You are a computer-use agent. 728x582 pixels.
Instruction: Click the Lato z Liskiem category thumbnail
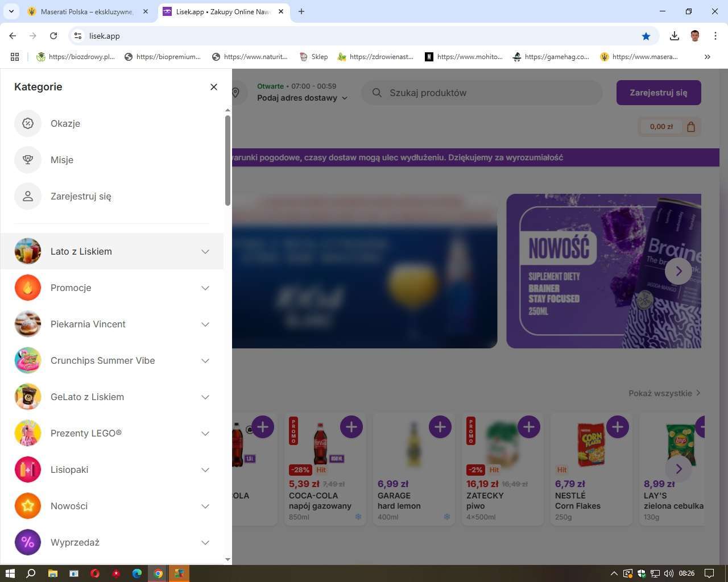[28, 251]
